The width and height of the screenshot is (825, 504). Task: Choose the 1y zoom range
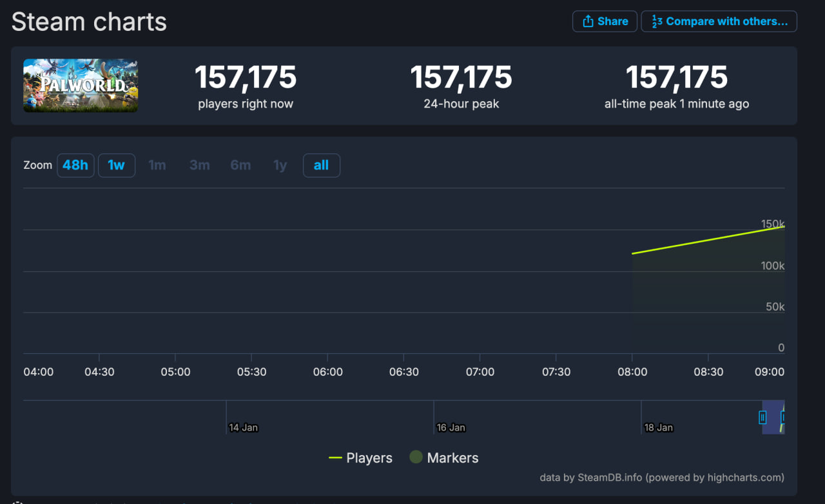point(280,165)
